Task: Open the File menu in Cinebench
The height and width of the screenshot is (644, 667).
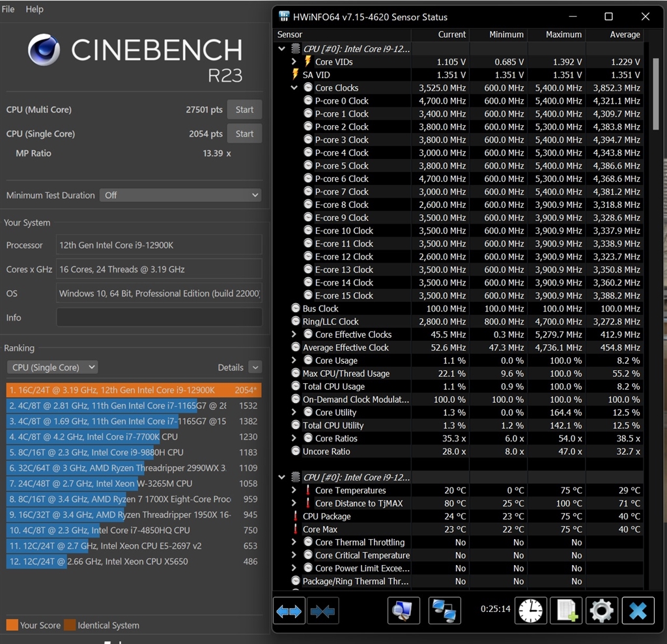Action: point(8,9)
